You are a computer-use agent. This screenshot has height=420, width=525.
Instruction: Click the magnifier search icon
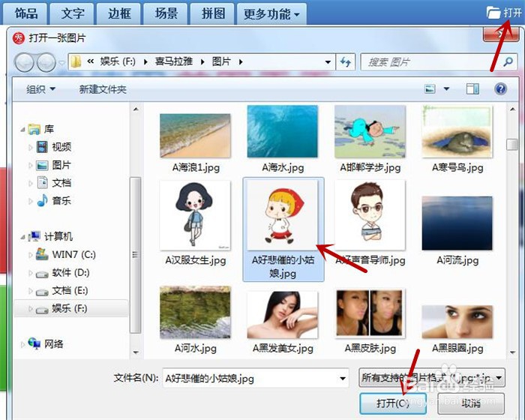[x=508, y=62]
